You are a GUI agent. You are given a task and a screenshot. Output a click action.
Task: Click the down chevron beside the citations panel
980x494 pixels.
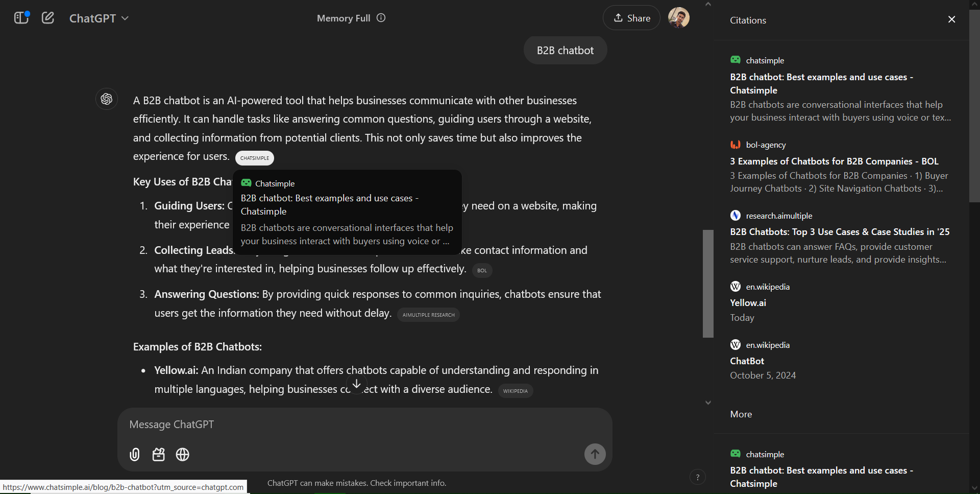click(708, 403)
